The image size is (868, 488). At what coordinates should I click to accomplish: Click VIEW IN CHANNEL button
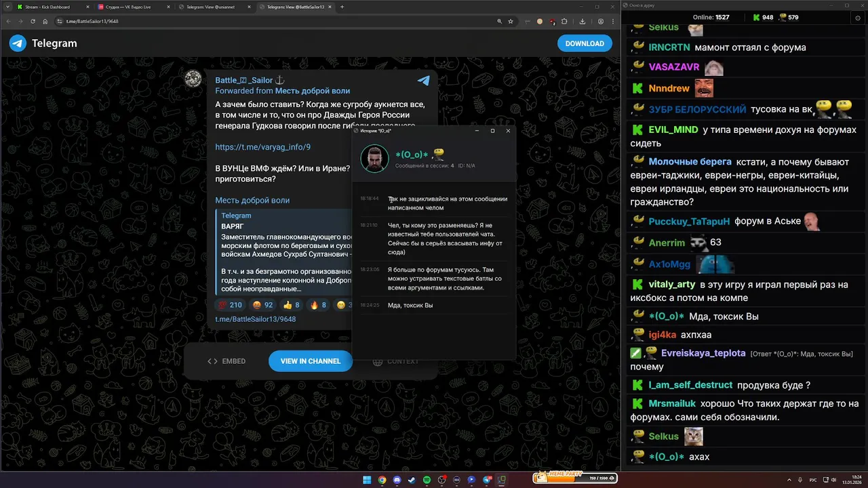coord(311,361)
